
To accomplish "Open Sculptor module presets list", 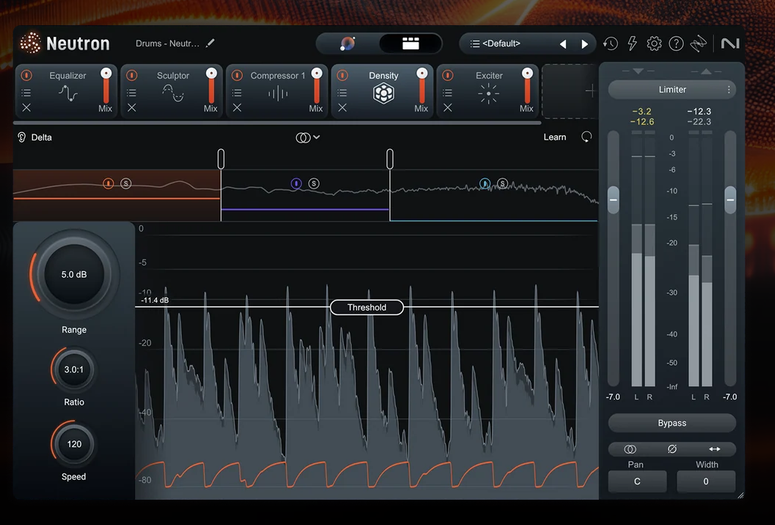I will pyautogui.click(x=131, y=92).
